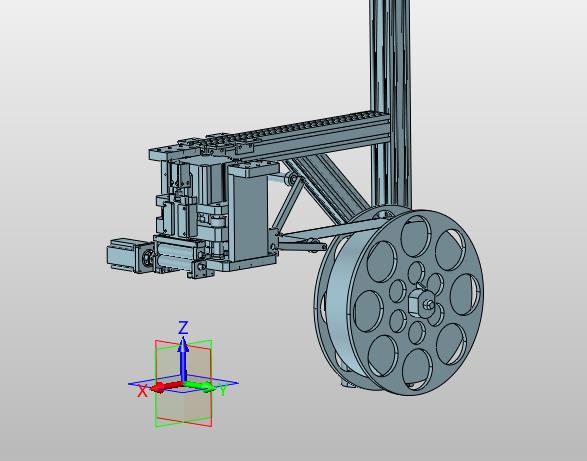This screenshot has height=461, width=587.
Task: Click the blue Z axis arrow
Action: [x=183, y=360]
